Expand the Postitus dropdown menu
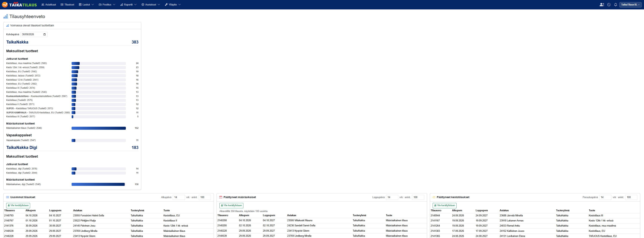This screenshot has height=238, width=644. pos(107,5)
